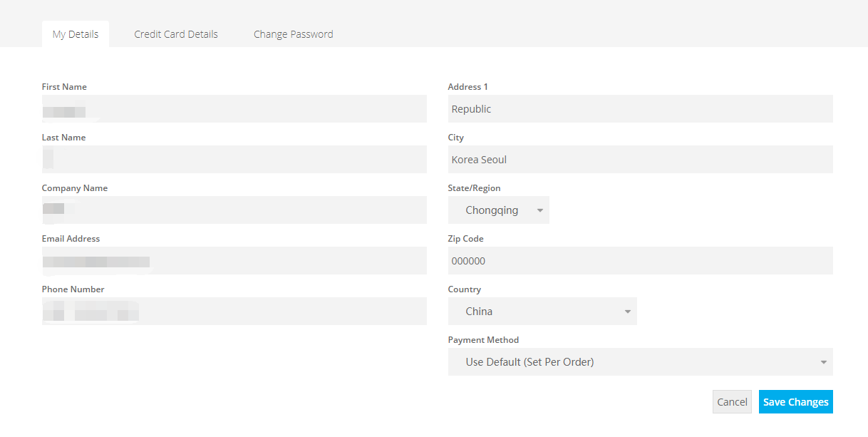
Task: Open the Credit Card Details tab
Action: pyautogui.click(x=176, y=34)
